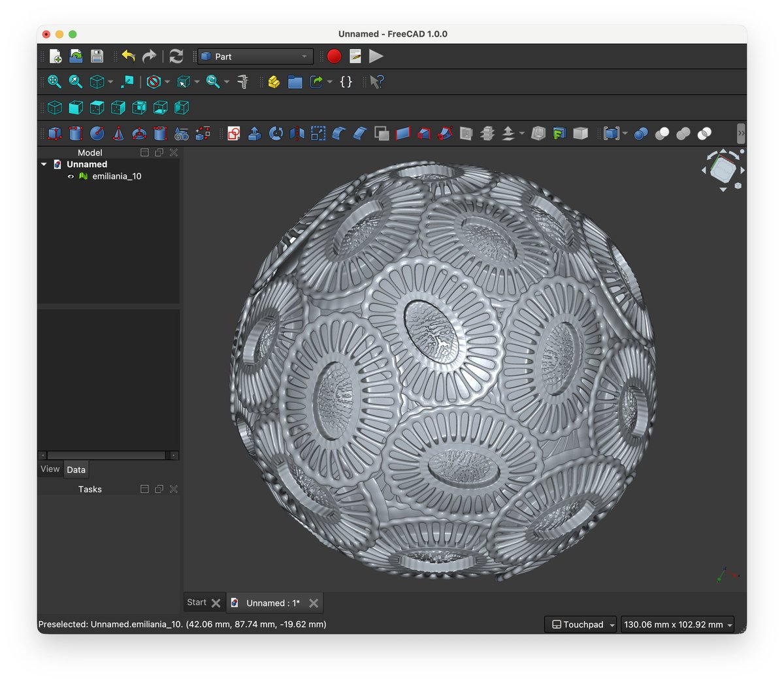Close the Unnamed : 1* document tab

click(x=314, y=603)
